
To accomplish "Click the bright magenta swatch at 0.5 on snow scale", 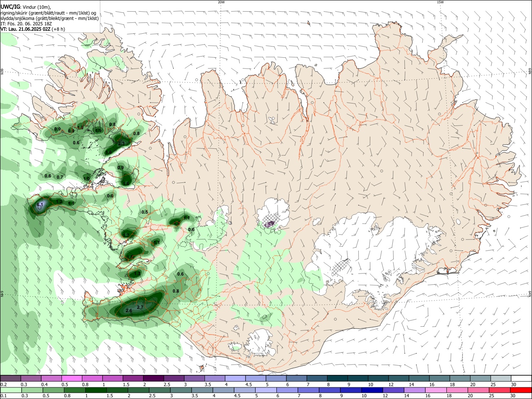I will pos(71,379).
